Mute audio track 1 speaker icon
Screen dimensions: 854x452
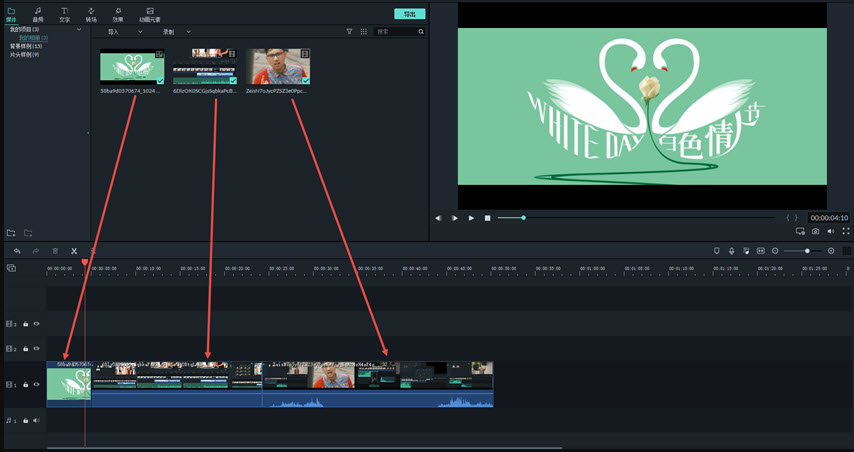(36, 420)
